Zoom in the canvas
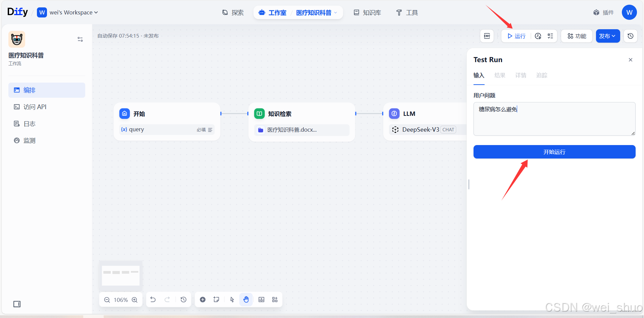644x318 pixels. (x=135, y=300)
